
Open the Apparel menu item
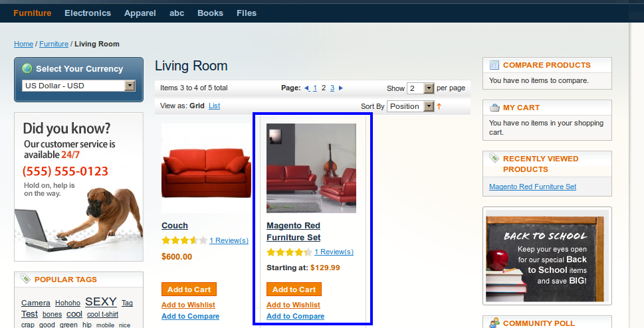pos(140,13)
